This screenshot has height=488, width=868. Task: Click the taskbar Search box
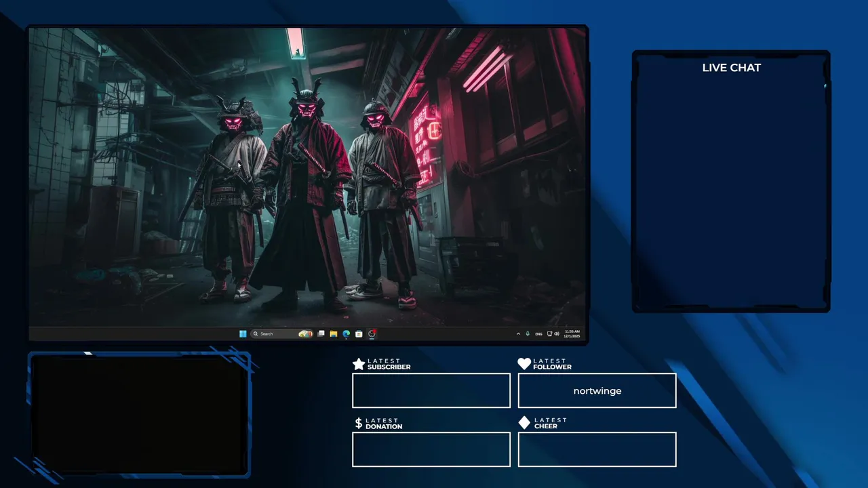click(281, 333)
